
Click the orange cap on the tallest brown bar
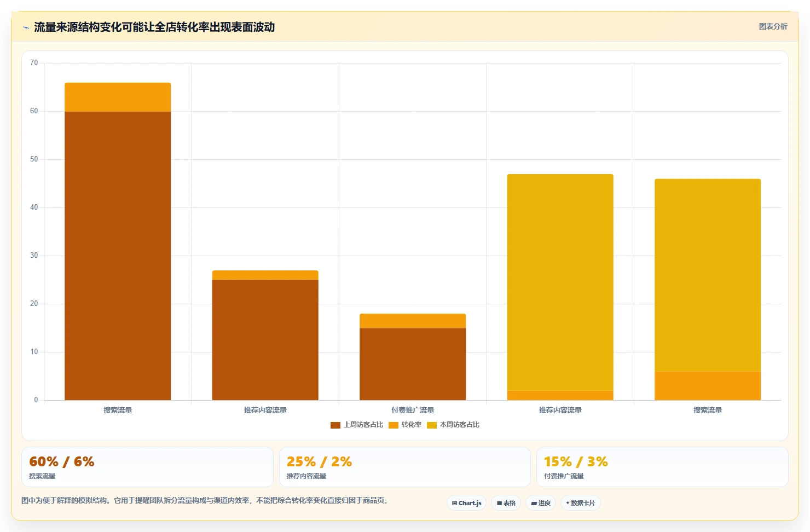tap(118, 97)
